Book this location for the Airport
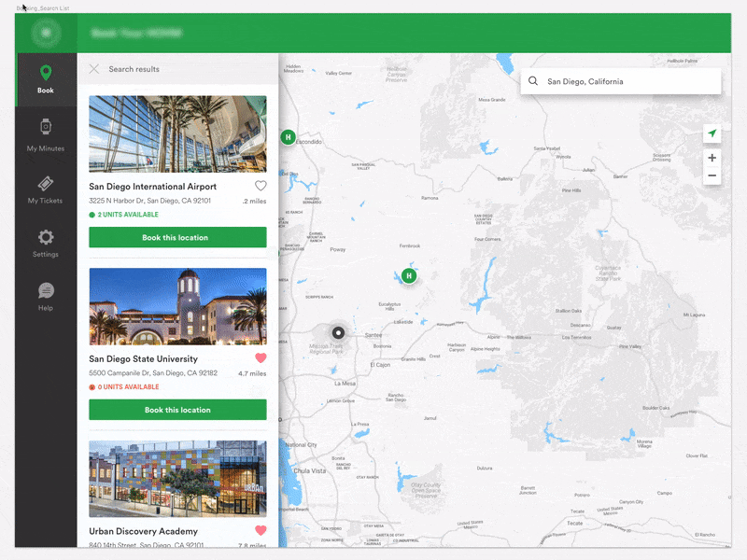Image resolution: width=747 pixels, height=560 pixels. click(176, 237)
